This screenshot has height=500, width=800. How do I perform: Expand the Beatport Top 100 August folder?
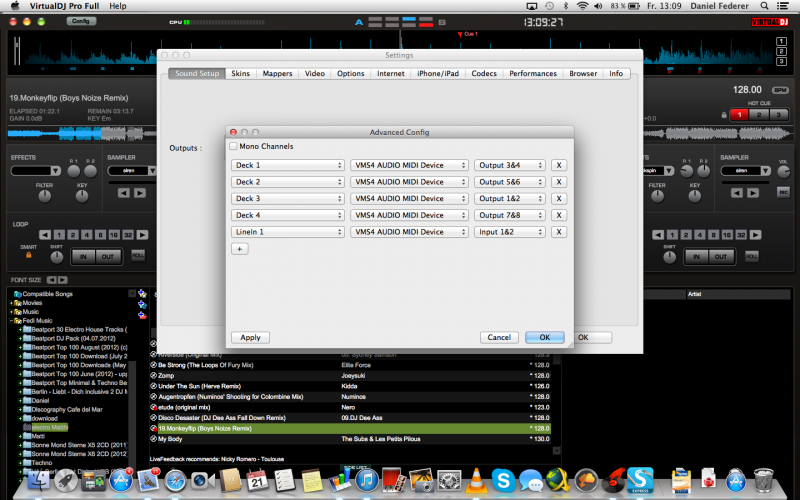[20, 347]
